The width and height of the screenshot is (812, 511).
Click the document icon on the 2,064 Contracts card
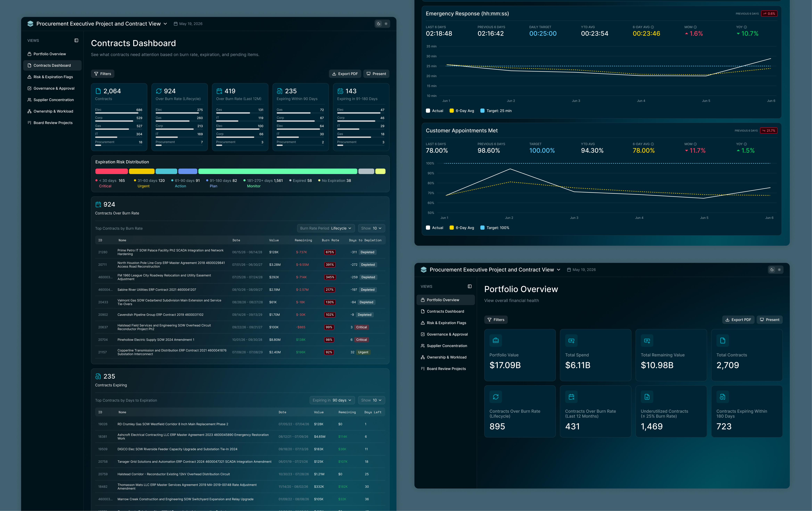pos(98,91)
